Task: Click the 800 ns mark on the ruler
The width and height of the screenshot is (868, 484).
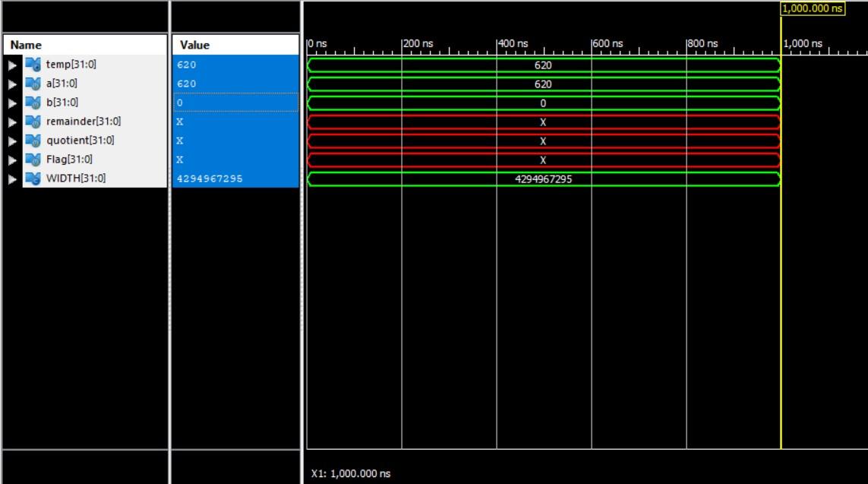Action: pyautogui.click(x=702, y=44)
